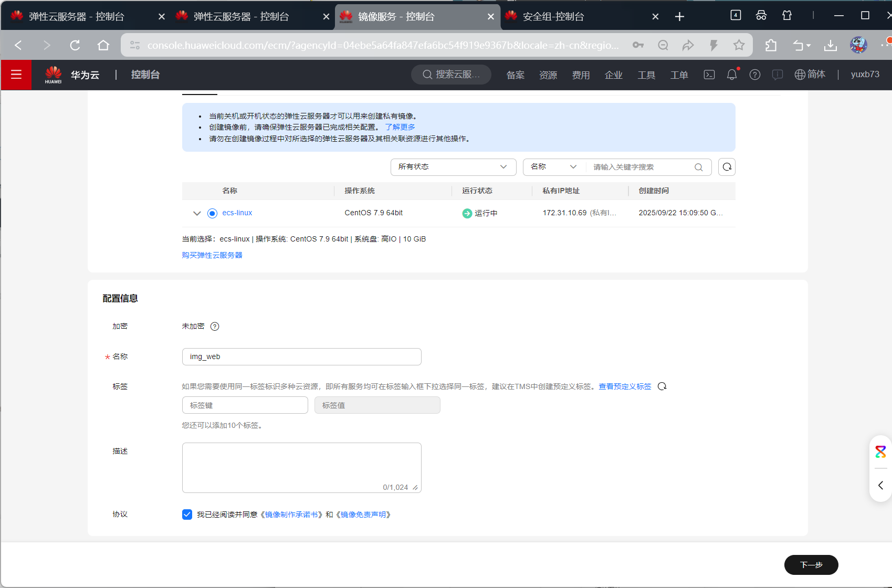Click the share arrow icon in address bar

[x=688, y=45]
